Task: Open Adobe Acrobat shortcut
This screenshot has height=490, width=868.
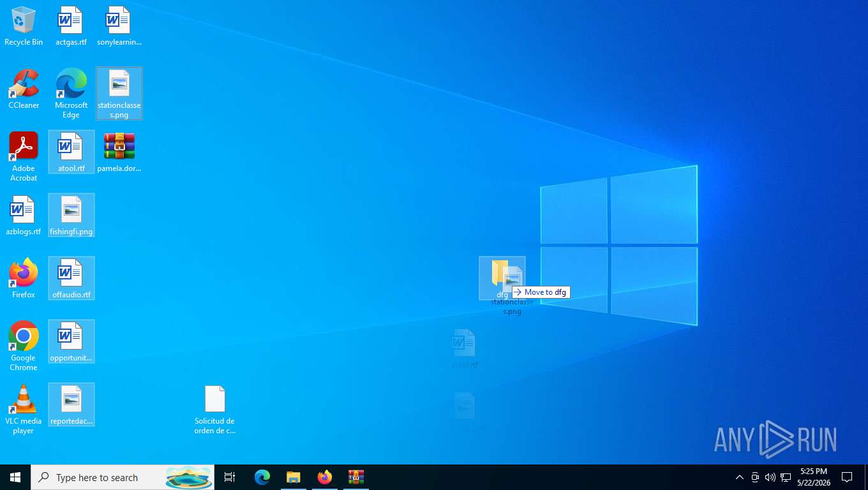Action: (x=24, y=157)
